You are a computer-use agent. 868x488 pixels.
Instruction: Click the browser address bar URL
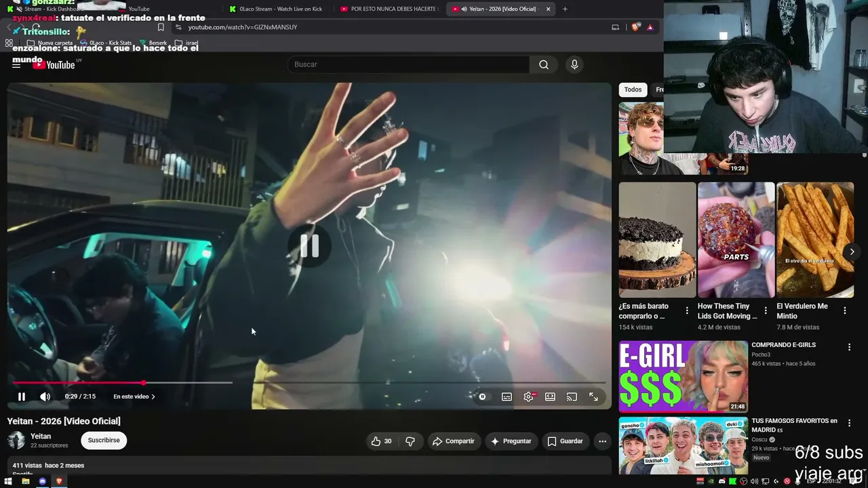pos(243,27)
